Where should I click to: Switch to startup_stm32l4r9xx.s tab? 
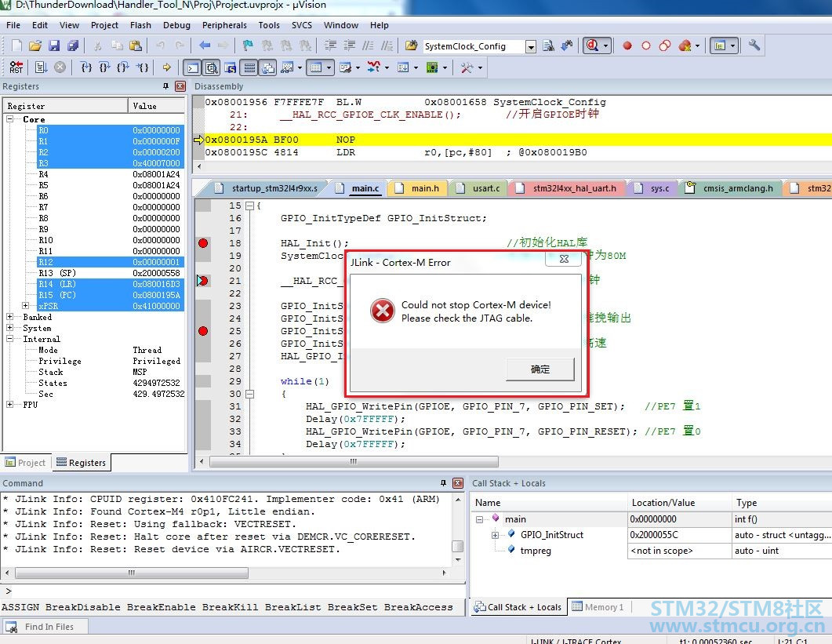coord(267,188)
